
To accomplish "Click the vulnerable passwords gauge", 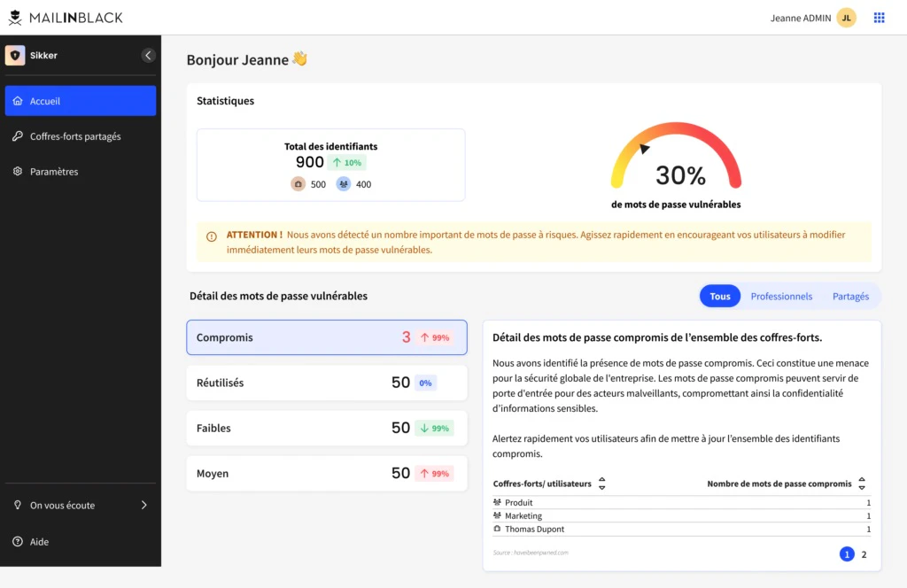I will pos(676,156).
